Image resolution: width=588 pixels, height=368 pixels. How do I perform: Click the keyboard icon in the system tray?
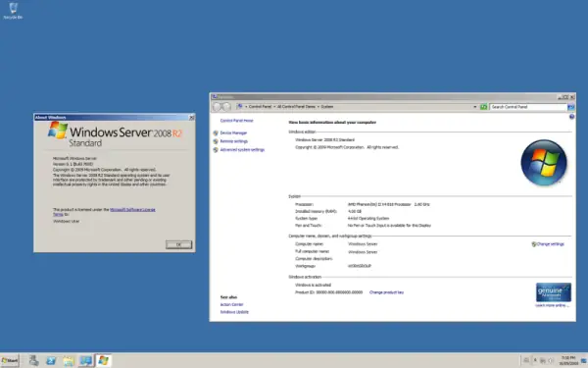click(x=526, y=360)
